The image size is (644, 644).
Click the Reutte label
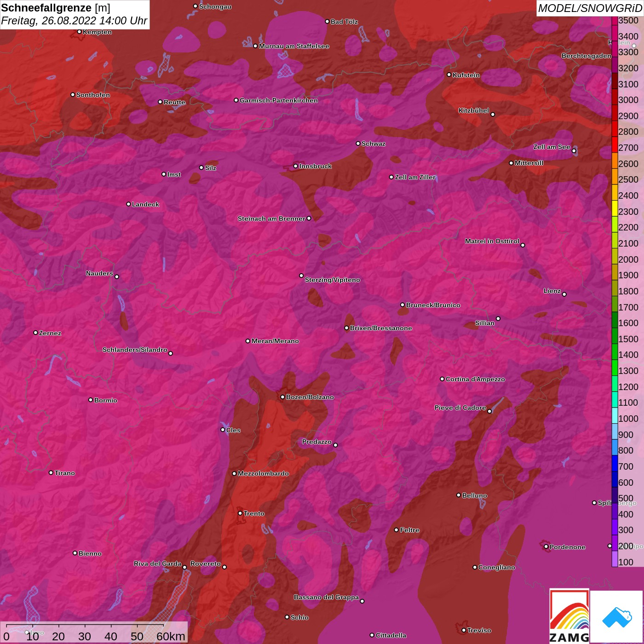175,102
